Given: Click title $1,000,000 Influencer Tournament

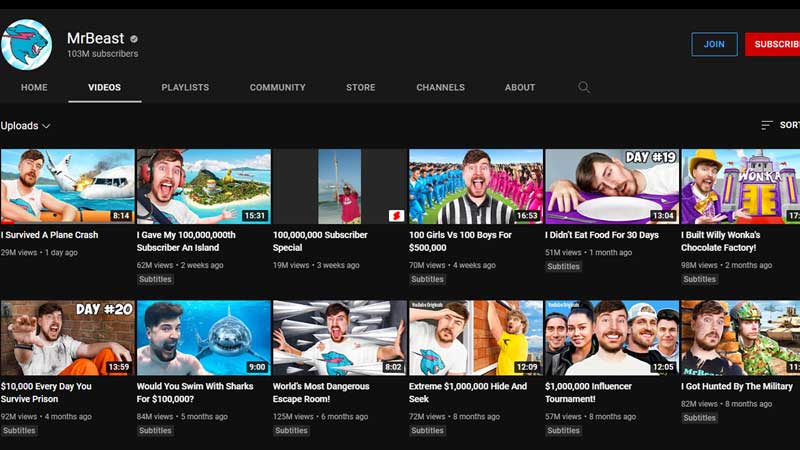Looking at the screenshot, I should click(588, 392).
